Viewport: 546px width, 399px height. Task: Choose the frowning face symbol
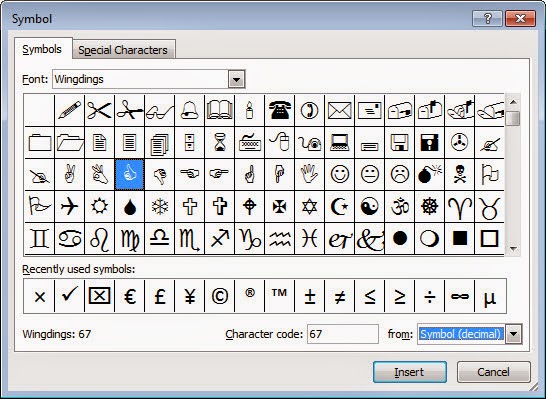399,174
